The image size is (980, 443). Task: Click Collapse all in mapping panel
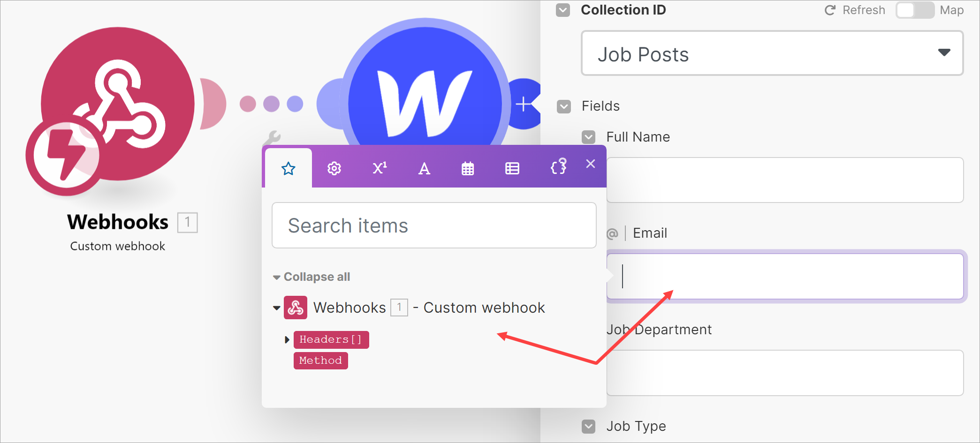pos(317,277)
